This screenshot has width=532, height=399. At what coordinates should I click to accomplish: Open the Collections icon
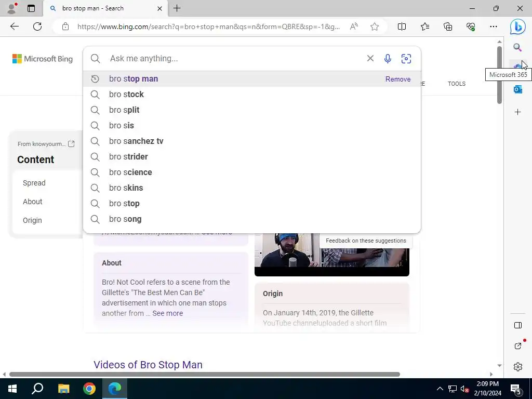[x=448, y=26]
